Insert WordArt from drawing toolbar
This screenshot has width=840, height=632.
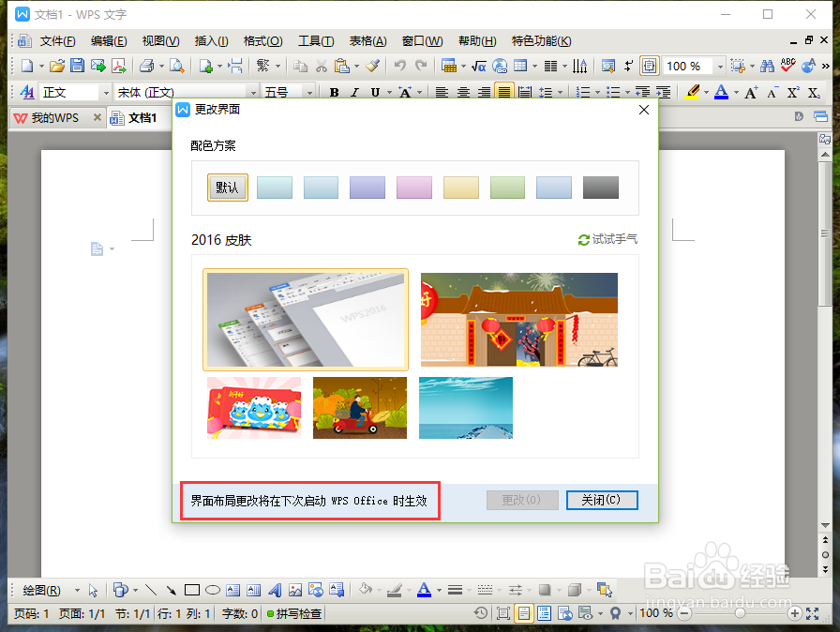275,590
